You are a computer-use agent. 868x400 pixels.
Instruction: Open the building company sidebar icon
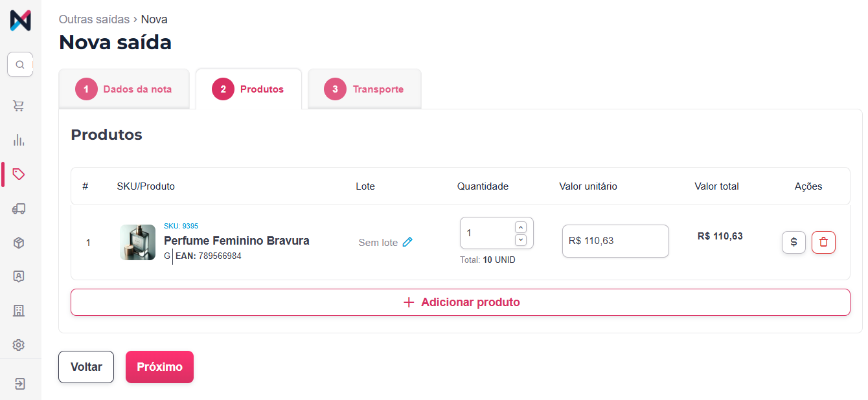tap(19, 311)
